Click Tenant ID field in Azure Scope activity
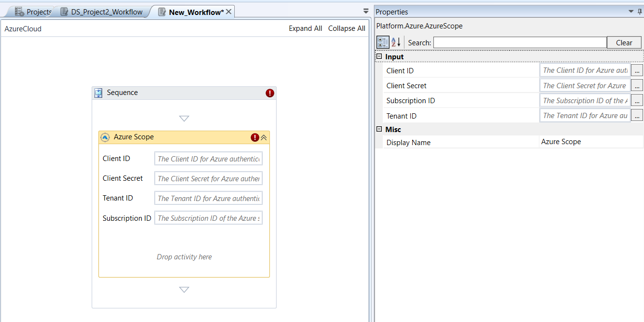Image resolution: width=644 pixels, height=322 pixels. [x=208, y=198]
